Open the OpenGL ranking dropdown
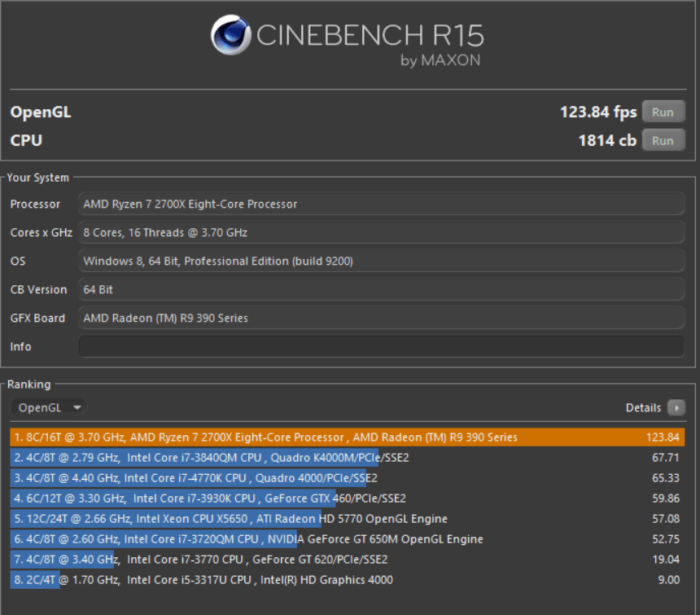Viewport: 700px width, 615px height. pyautogui.click(x=49, y=407)
